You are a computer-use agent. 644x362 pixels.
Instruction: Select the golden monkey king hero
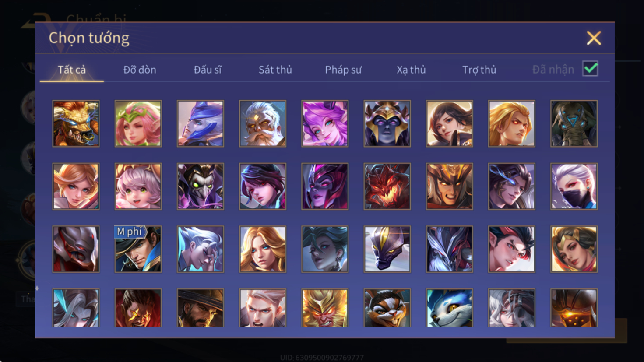point(325,308)
